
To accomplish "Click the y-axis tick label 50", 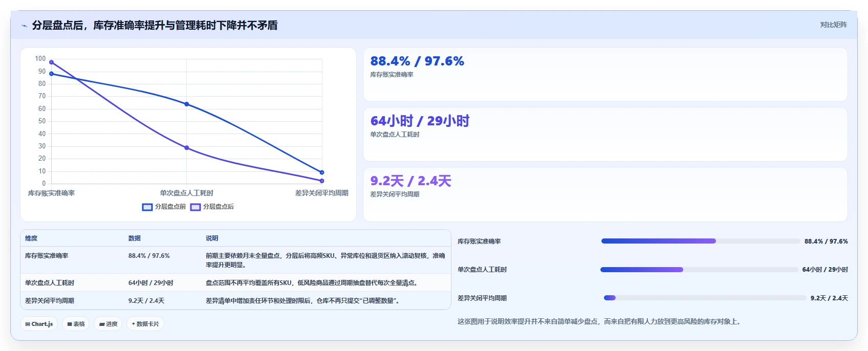I will [x=42, y=121].
